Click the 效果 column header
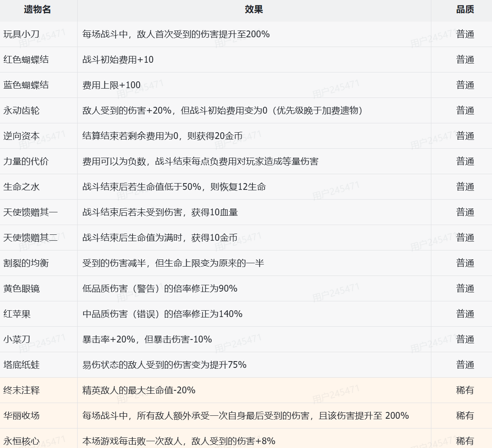The height and width of the screenshot is (448, 492). pos(254,9)
